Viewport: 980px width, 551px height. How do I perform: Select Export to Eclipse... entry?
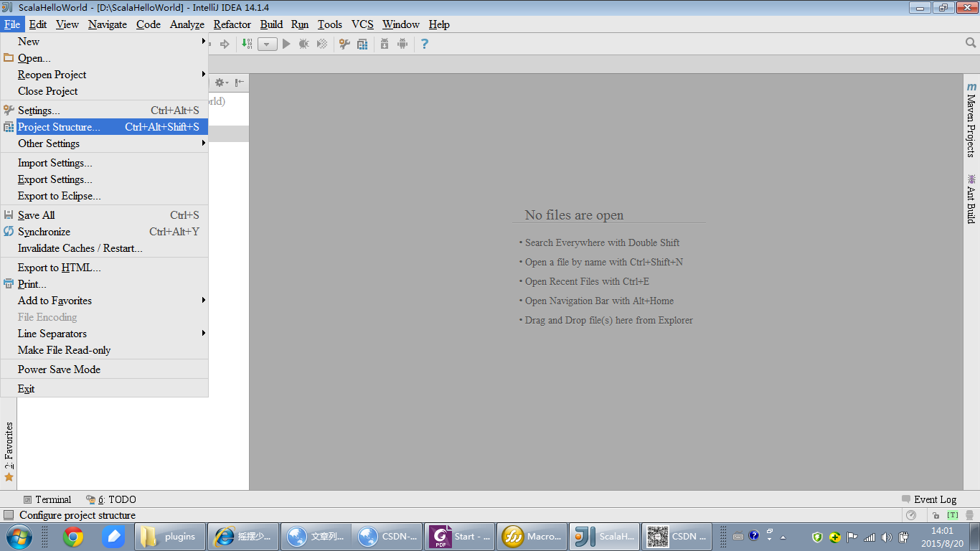[x=105, y=196]
